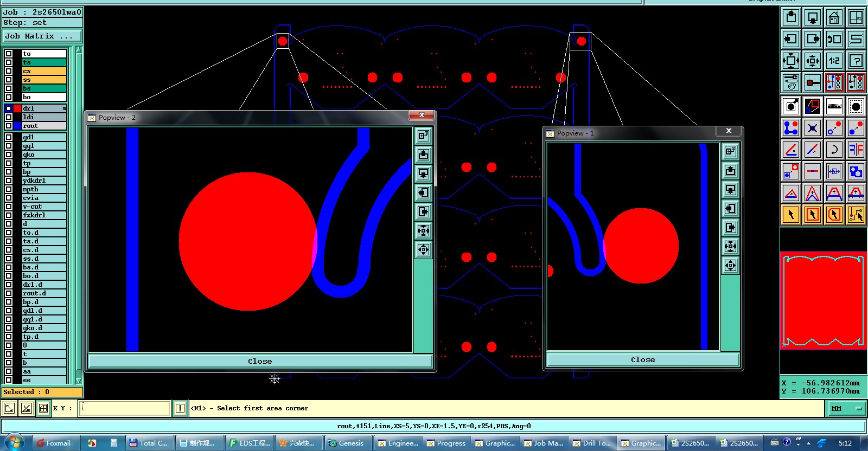The height and width of the screenshot is (451, 868).
Task: Choose the polygon select arrow tool
Action: pos(834,215)
